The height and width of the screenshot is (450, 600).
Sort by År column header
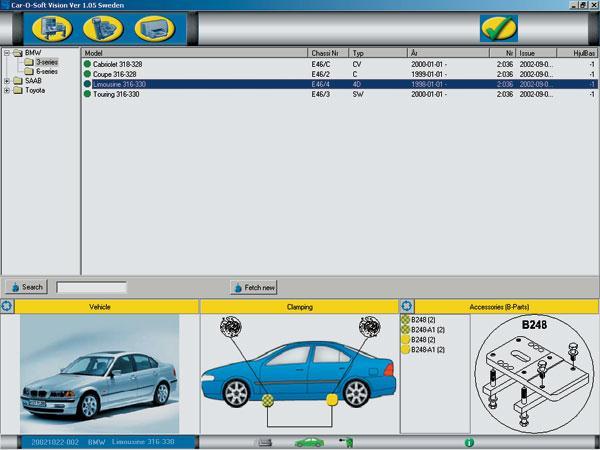point(448,53)
